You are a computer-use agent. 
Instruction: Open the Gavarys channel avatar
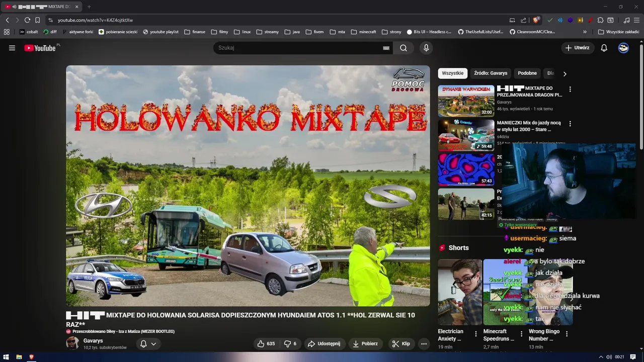tap(72, 343)
